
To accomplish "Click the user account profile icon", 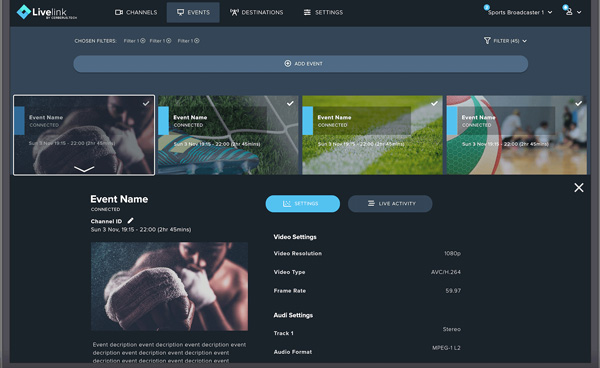I will pos(569,12).
